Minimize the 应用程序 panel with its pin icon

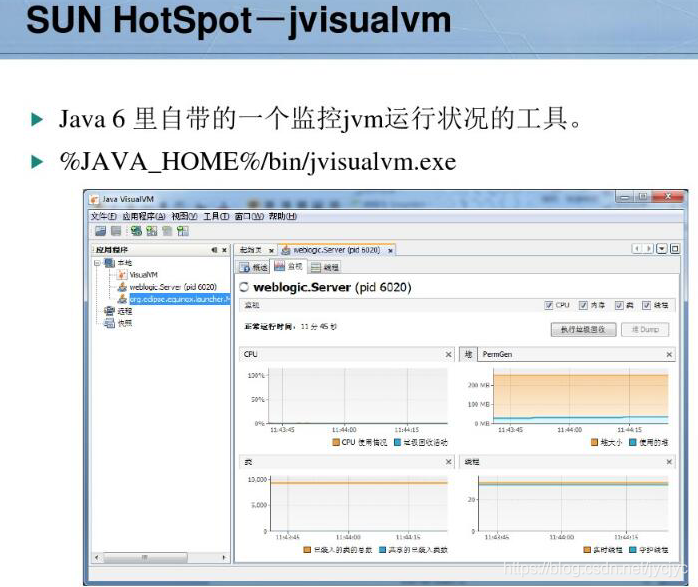click(x=215, y=250)
